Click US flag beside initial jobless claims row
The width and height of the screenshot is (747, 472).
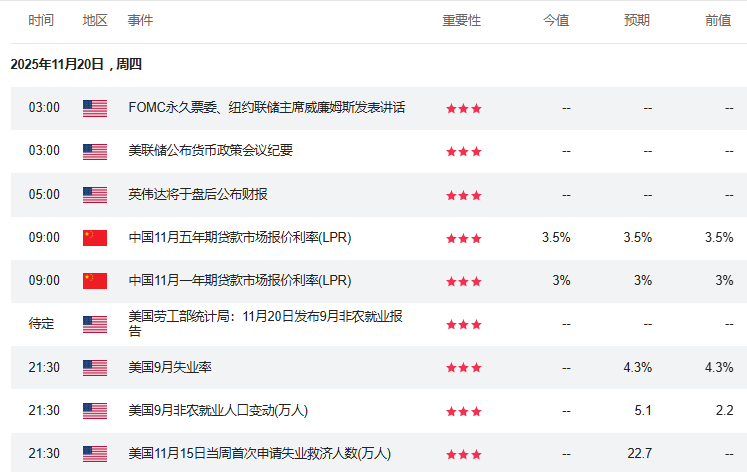pyautogui.click(x=95, y=454)
